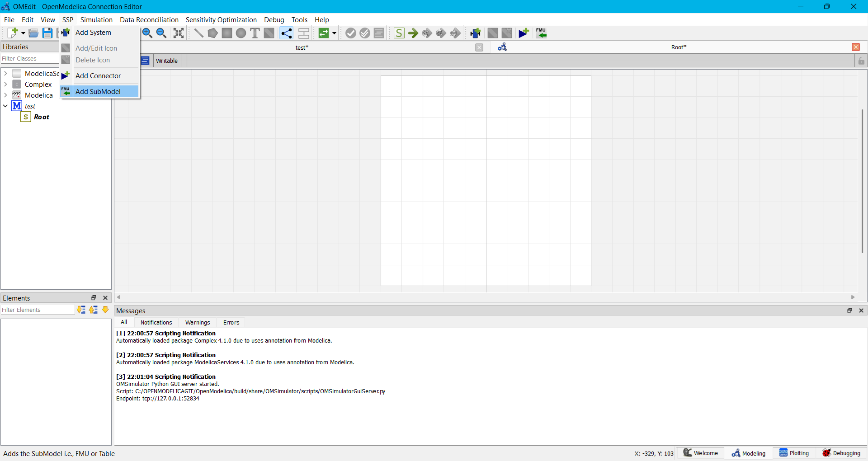Screen dimensions: 868x461
Task: Open the Simulation menu
Action: 96,20
